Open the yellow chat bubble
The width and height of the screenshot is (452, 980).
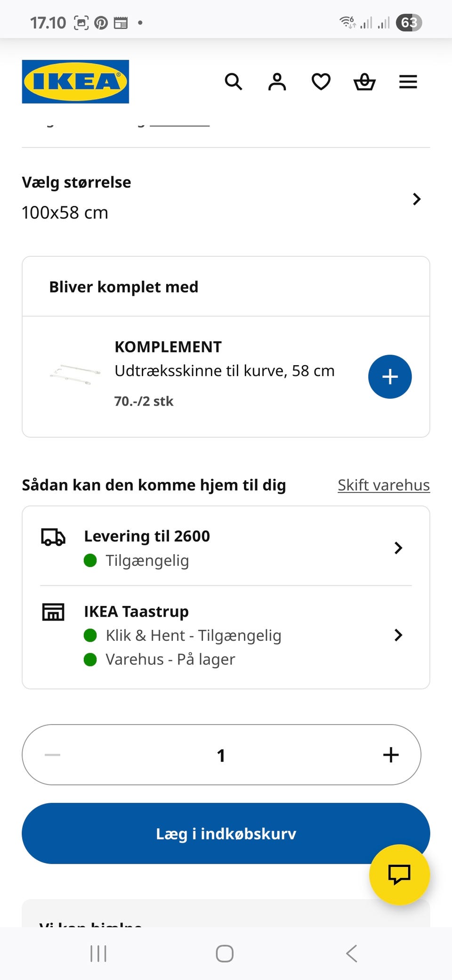pyautogui.click(x=399, y=874)
